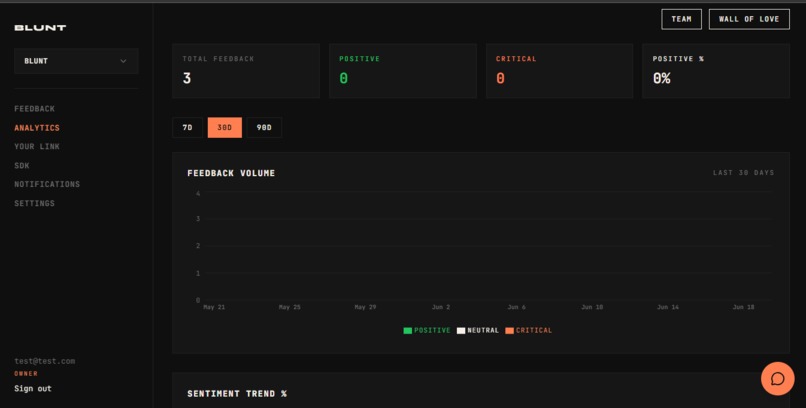Click the Jun 10 axis label
This screenshot has width=806, height=408.
[x=592, y=307]
